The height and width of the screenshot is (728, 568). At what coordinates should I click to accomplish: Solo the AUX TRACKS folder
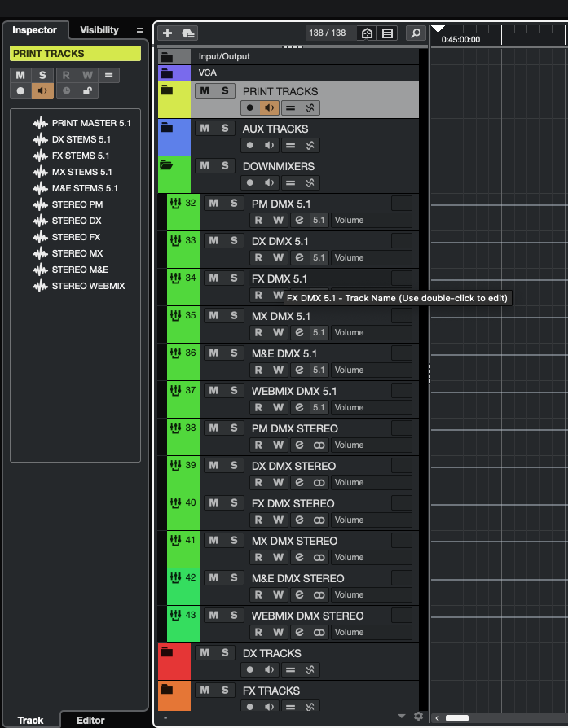pyautogui.click(x=225, y=128)
